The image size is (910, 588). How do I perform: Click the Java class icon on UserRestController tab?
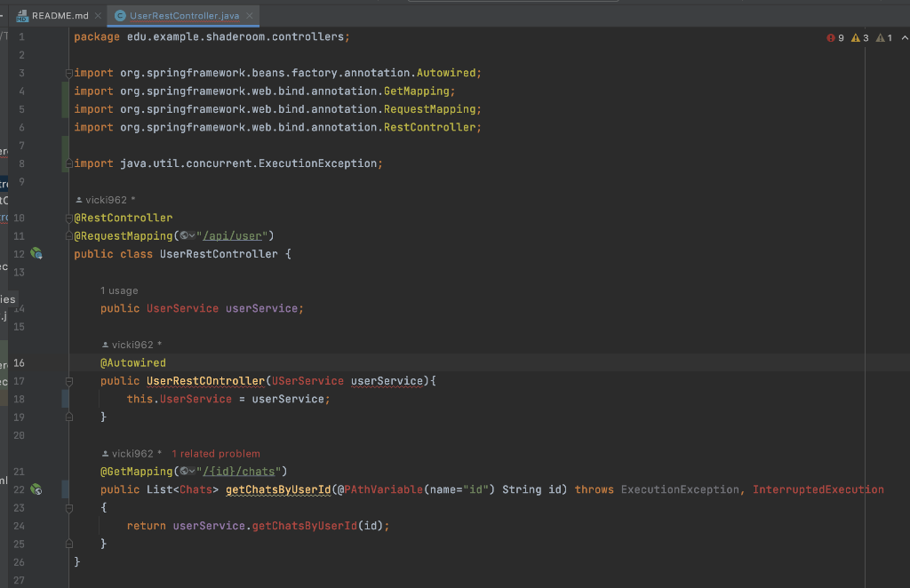click(120, 16)
